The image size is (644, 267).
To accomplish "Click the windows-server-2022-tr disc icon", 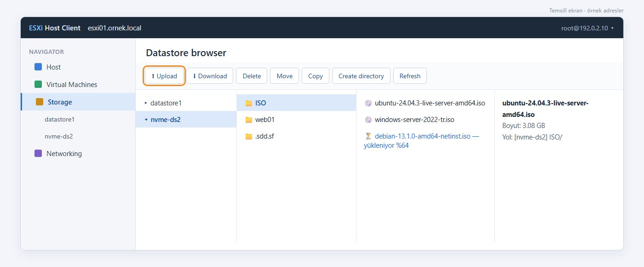I will pos(368,120).
